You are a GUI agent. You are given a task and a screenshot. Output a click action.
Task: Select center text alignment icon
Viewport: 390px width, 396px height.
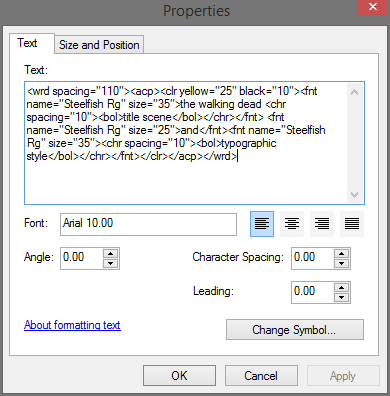(292, 224)
